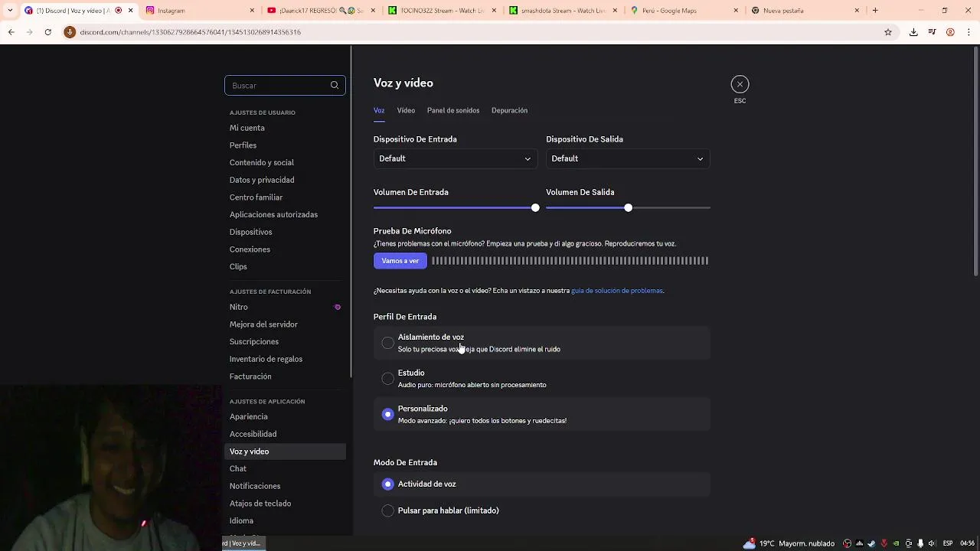Open Notificaciones settings
Viewport: 980px width, 551px height.
(285, 486)
